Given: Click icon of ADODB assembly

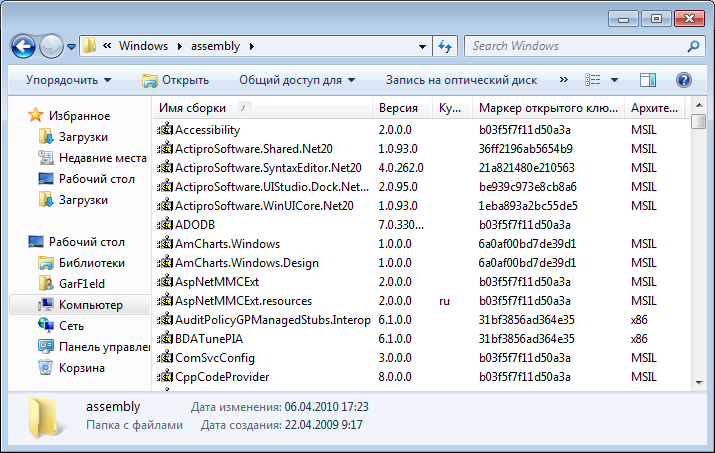Looking at the screenshot, I should [x=165, y=224].
